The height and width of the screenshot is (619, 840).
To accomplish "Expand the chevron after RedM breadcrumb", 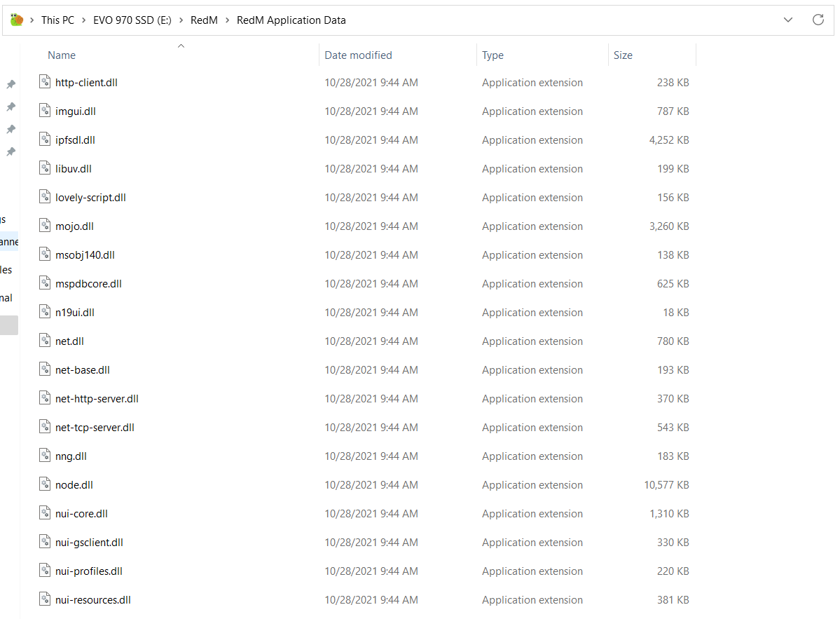I will (x=227, y=20).
